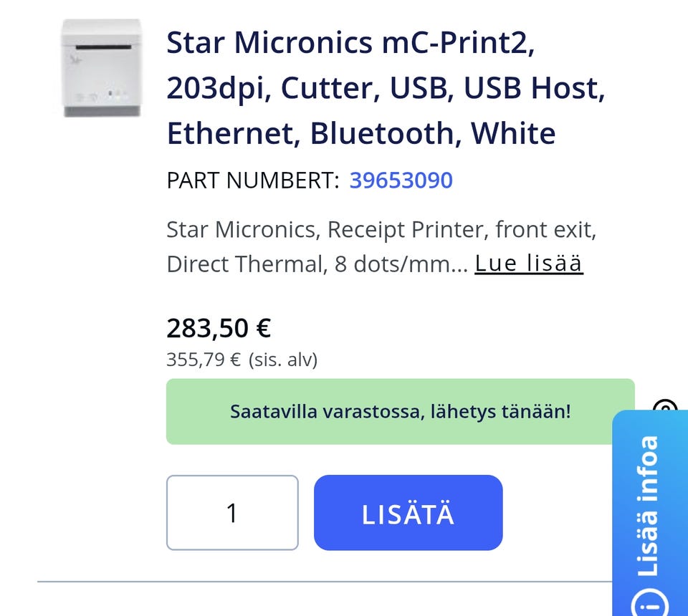Image resolution: width=688 pixels, height=616 pixels.
Task: Click the Ethernet, Bluetooth, White title line
Action: coord(360,134)
